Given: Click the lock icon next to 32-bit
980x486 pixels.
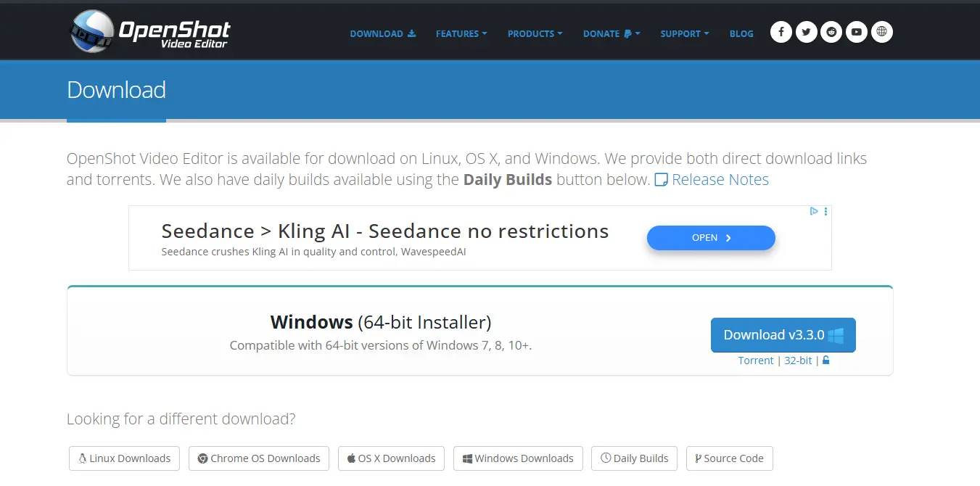Looking at the screenshot, I should (825, 360).
